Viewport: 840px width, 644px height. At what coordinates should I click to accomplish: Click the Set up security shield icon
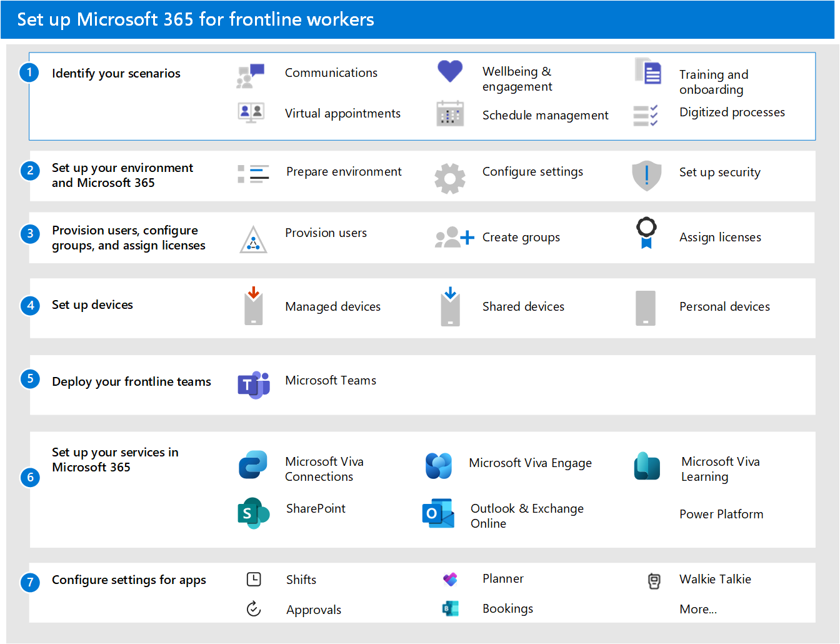pyautogui.click(x=647, y=176)
